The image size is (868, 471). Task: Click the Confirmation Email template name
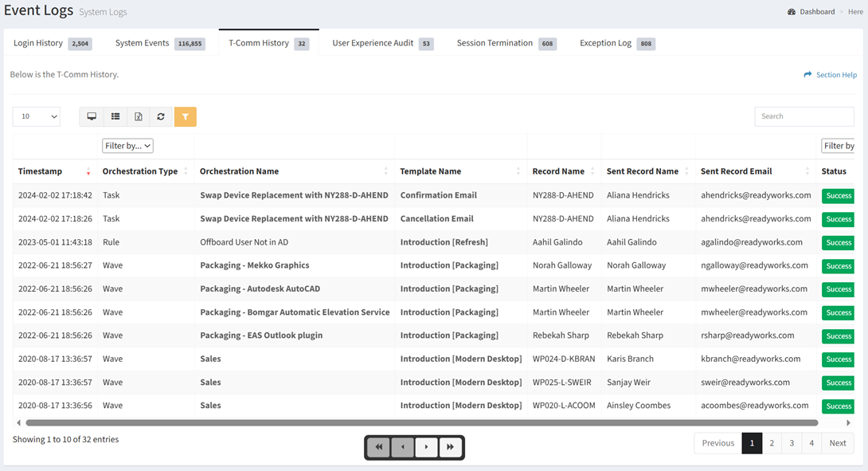click(439, 195)
